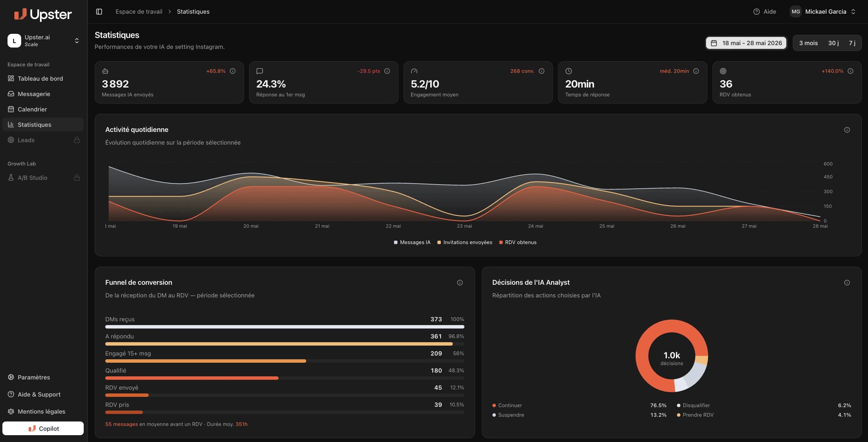Click the MG user avatar
Viewport: 868px width, 442px height.
tap(796, 12)
